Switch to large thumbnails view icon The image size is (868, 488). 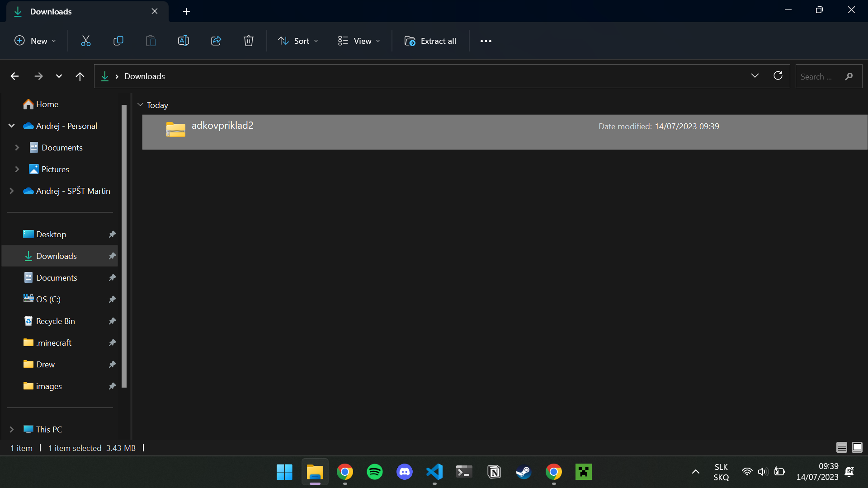click(857, 447)
